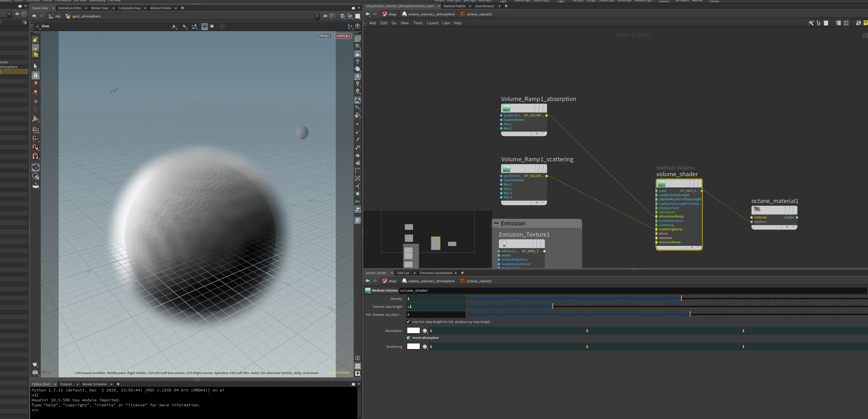Click the Volume step length input field
This screenshot has width=868, height=419.
(435, 307)
